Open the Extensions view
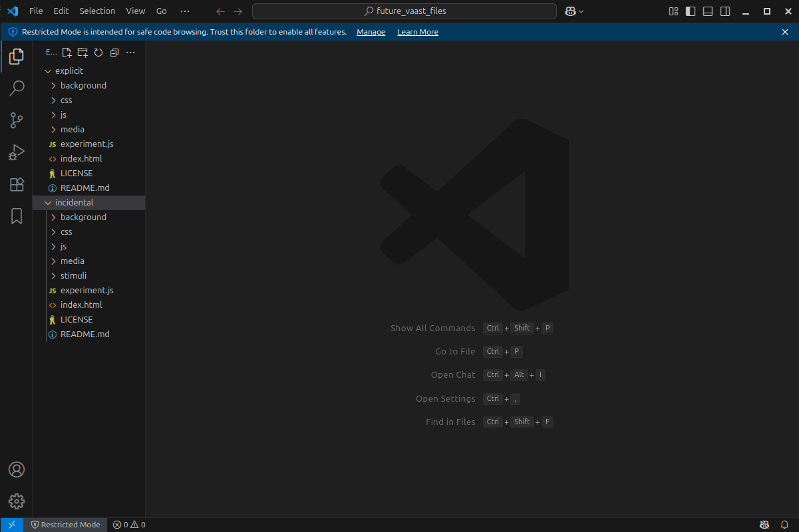 [x=17, y=185]
